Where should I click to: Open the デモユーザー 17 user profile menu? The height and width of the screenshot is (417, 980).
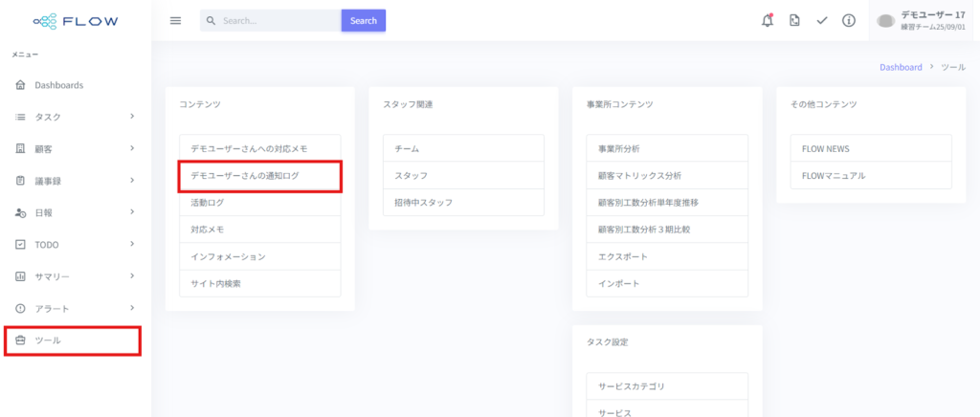pos(923,21)
